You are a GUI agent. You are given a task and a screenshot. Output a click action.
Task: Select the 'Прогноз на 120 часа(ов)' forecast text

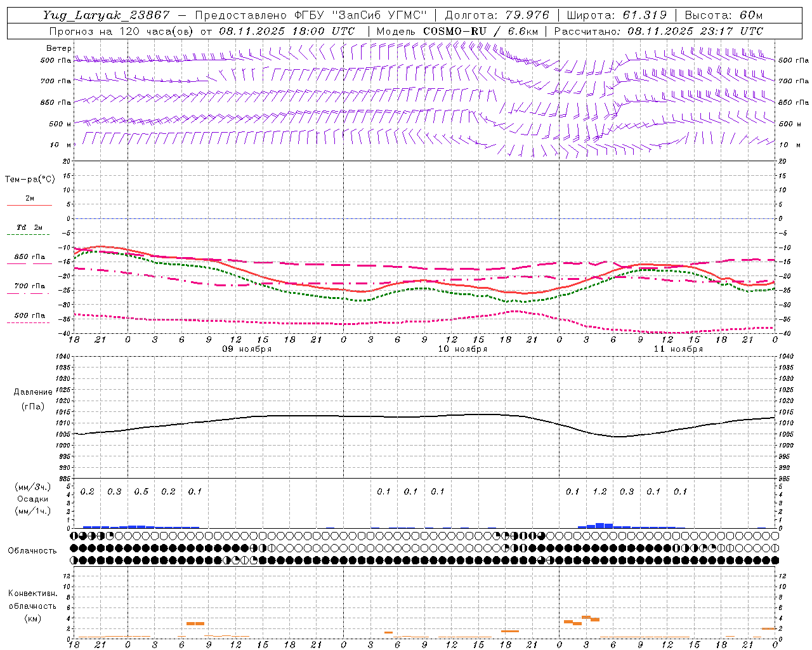point(122,31)
